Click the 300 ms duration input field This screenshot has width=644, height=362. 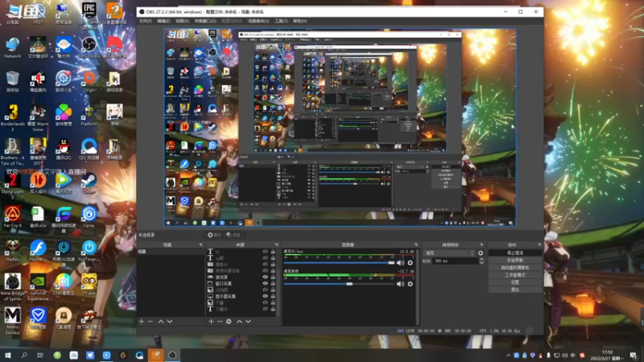click(x=455, y=261)
